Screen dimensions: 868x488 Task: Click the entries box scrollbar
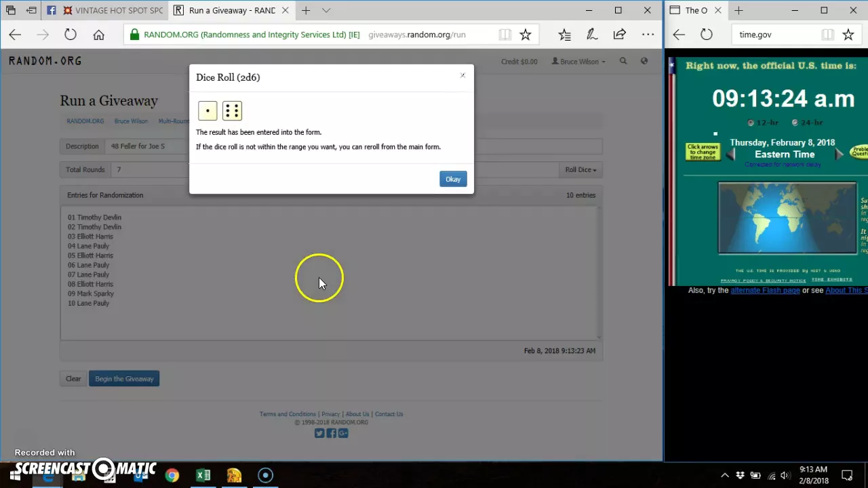click(x=599, y=272)
